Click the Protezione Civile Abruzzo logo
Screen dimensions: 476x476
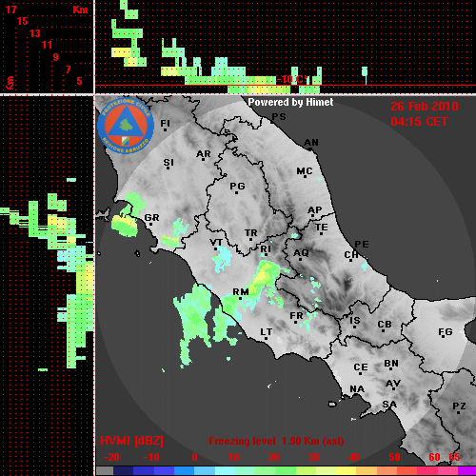coord(126,126)
